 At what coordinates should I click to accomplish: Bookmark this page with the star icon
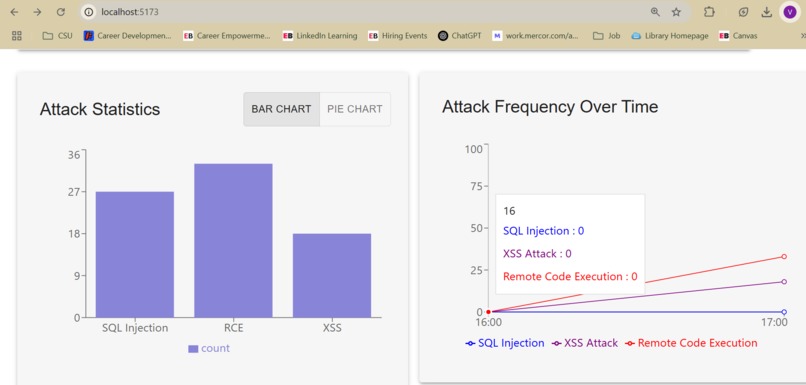(676, 12)
